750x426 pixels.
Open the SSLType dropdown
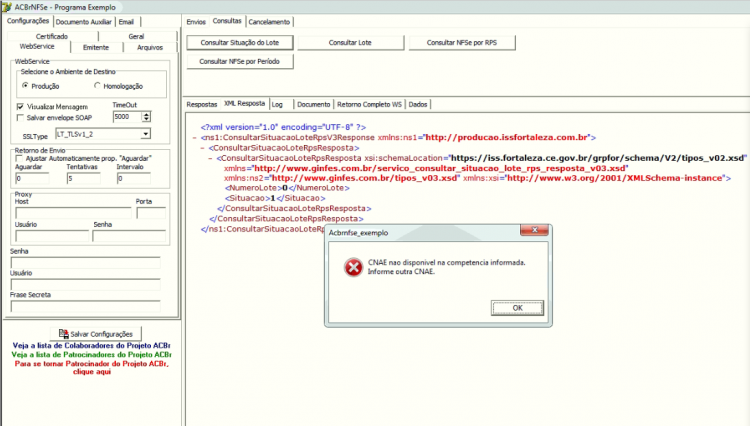[145, 134]
